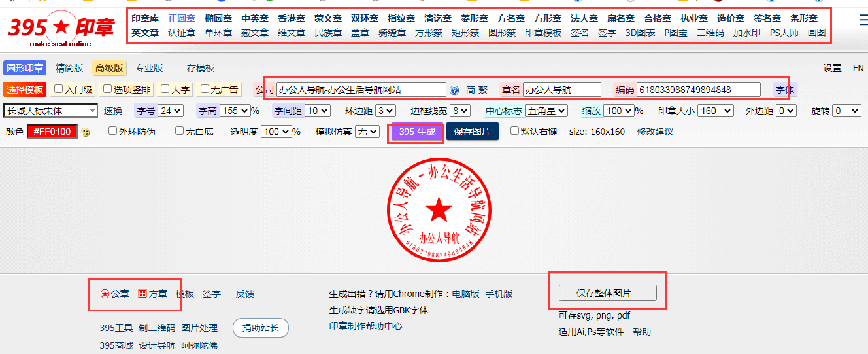Select 繁 traditional Chinese option
Image resolution: width=868 pixels, height=354 pixels.
(x=482, y=90)
